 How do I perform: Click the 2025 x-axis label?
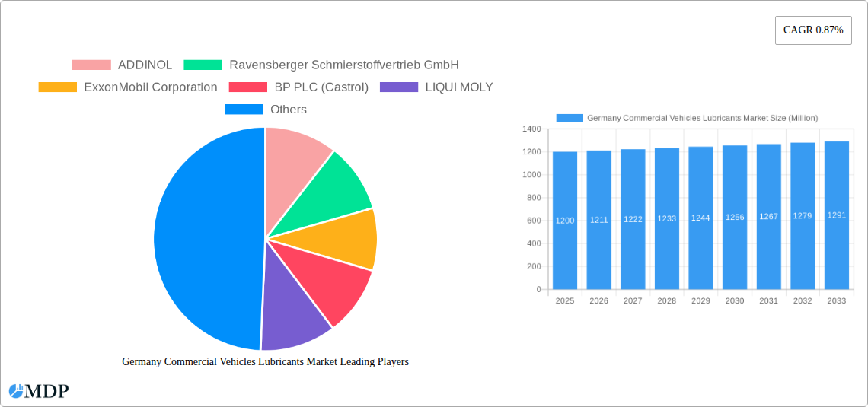pos(565,300)
